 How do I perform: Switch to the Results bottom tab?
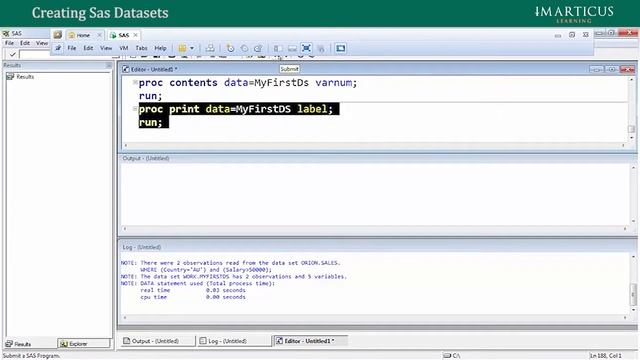click(x=19, y=344)
